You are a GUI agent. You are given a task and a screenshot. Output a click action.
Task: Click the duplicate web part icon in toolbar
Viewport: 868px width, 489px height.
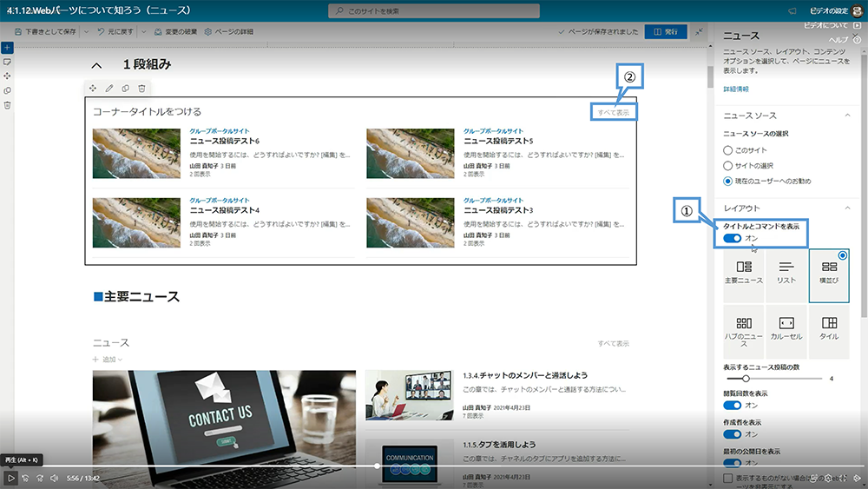[x=125, y=89]
